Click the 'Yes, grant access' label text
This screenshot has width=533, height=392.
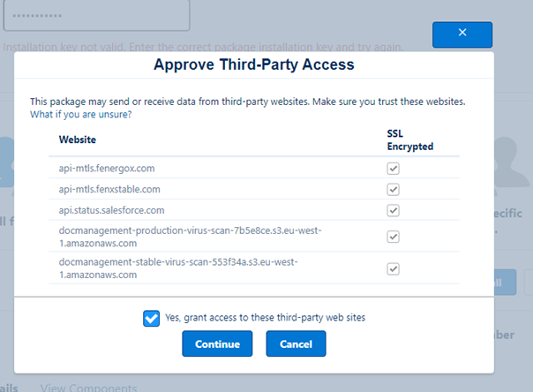point(265,318)
